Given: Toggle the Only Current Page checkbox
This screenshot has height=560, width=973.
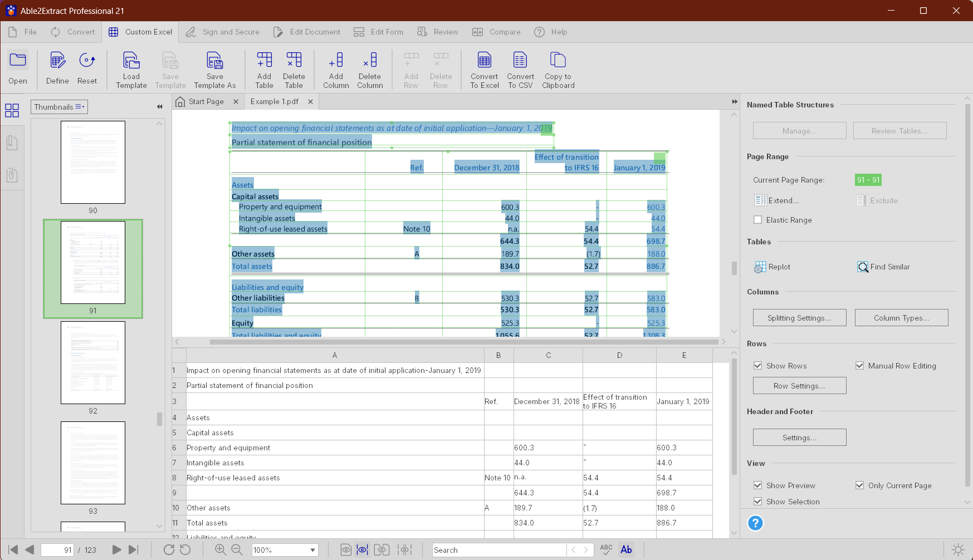Looking at the screenshot, I should coord(859,485).
